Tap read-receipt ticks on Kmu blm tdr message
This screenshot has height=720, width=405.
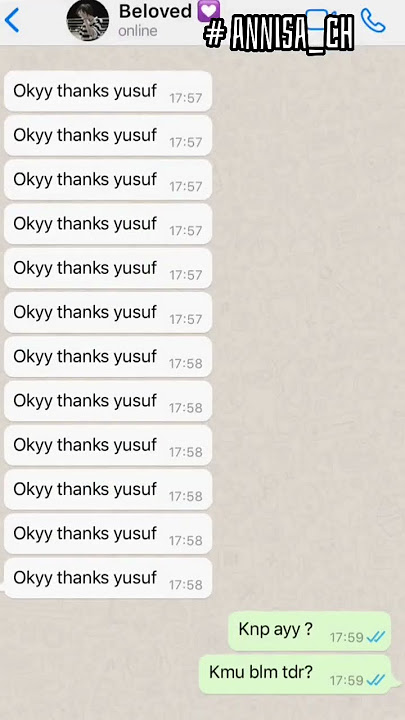pyautogui.click(x=376, y=680)
